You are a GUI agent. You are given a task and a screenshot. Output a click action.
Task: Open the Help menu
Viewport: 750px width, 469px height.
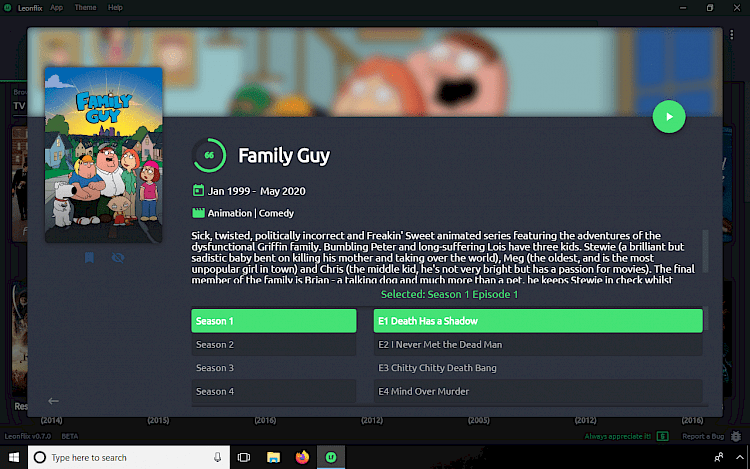click(115, 8)
